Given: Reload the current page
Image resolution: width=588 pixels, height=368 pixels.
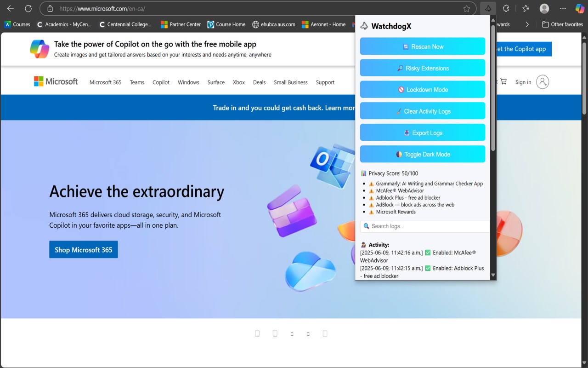Looking at the screenshot, I should click(x=28, y=8).
